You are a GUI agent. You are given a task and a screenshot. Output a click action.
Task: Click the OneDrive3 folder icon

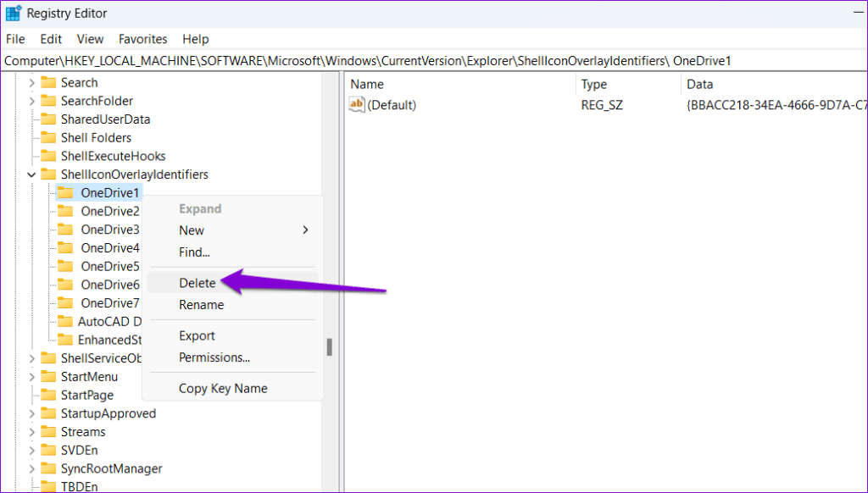click(x=65, y=229)
